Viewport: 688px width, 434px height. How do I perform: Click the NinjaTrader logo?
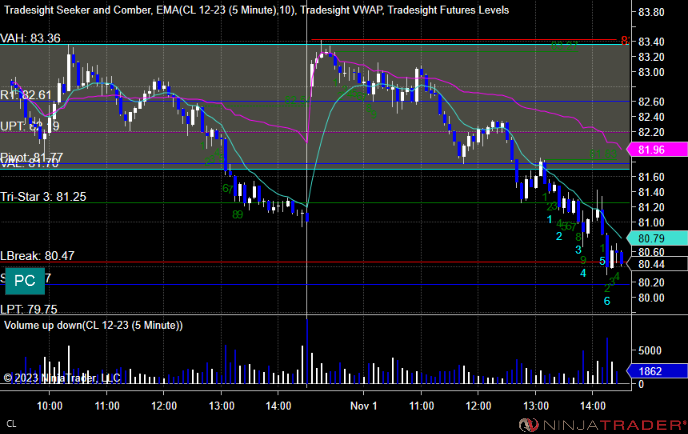pyautogui.click(x=602, y=425)
